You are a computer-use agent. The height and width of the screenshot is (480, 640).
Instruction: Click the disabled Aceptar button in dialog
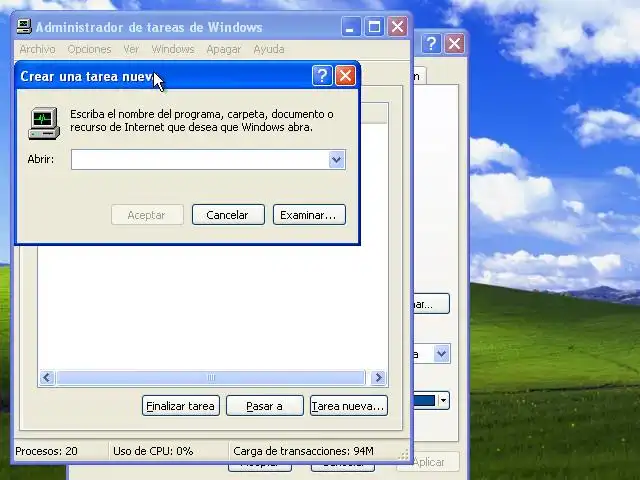(147, 215)
